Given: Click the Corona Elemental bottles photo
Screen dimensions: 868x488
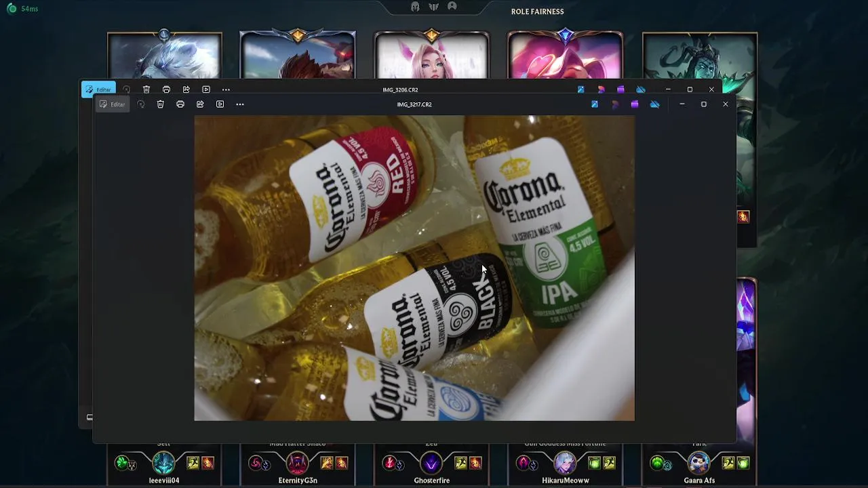Looking at the screenshot, I should (414, 268).
